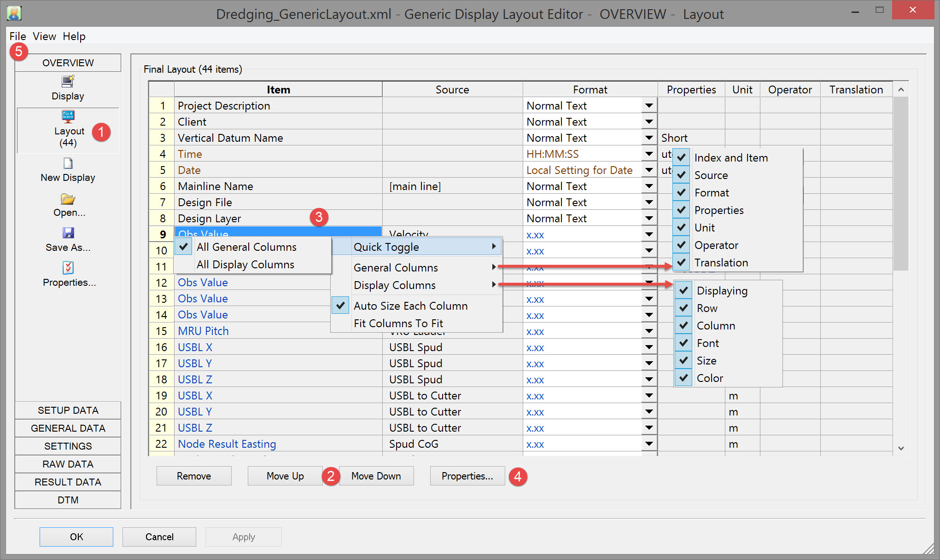Viewport: 940px width, 560px height.
Task: Click the Display icon in sidebar
Action: click(68, 82)
